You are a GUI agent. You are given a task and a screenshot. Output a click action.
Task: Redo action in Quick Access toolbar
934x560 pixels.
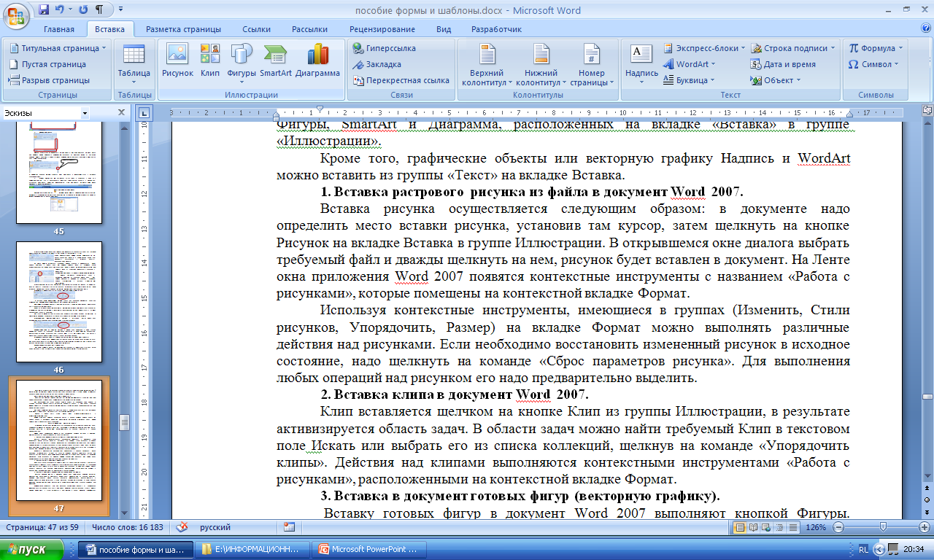click(82, 10)
